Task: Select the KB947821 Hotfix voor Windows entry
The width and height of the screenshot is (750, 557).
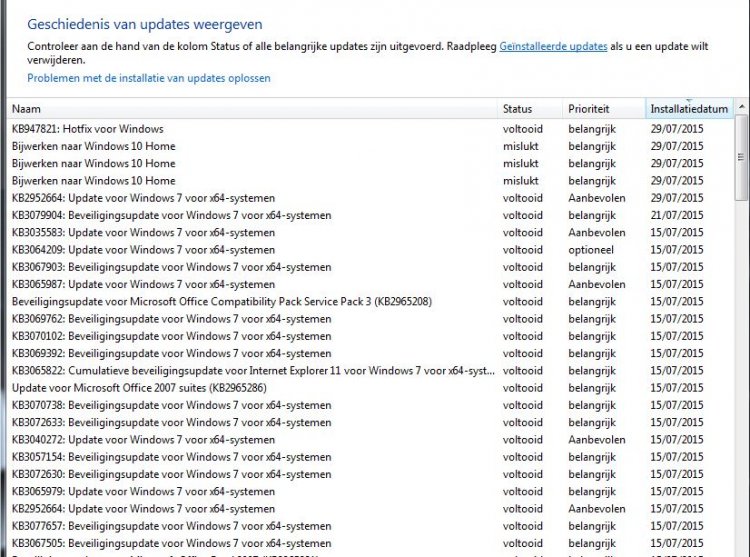Action: [88, 129]
